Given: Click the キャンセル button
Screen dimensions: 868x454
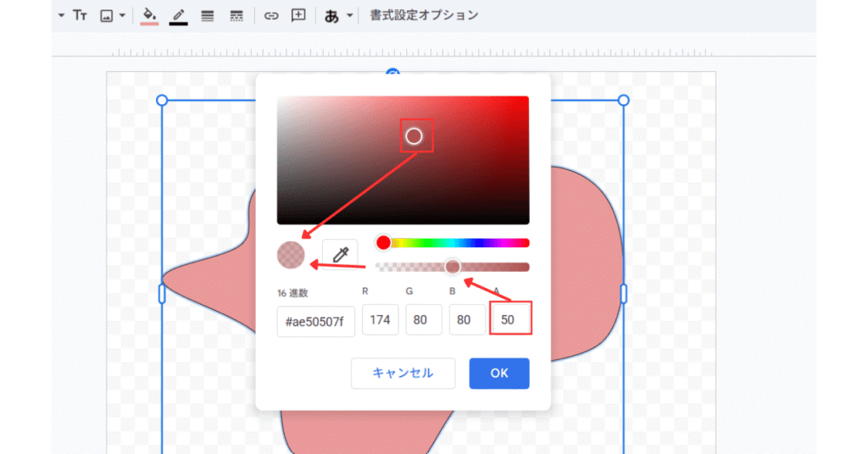Looking at the screenshot, I should (x=403, y=374).
